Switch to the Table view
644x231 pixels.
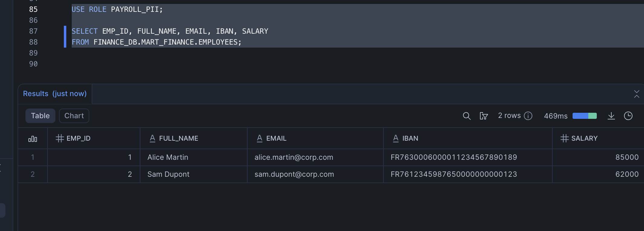[40, 116]
